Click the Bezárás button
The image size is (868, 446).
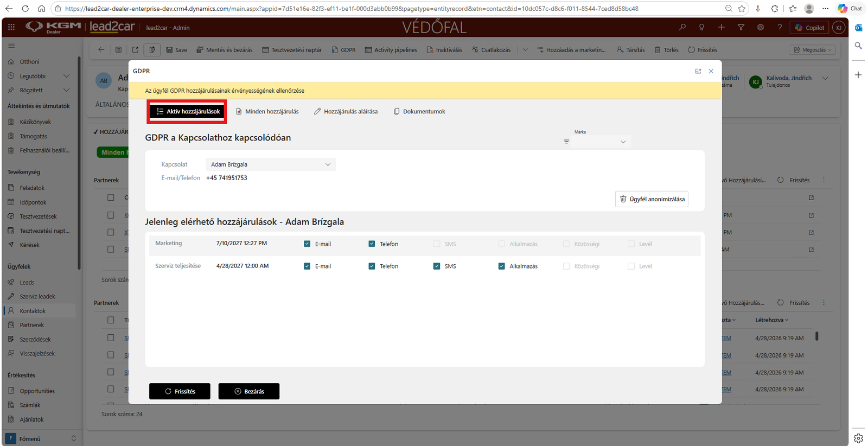coord(249,391)
